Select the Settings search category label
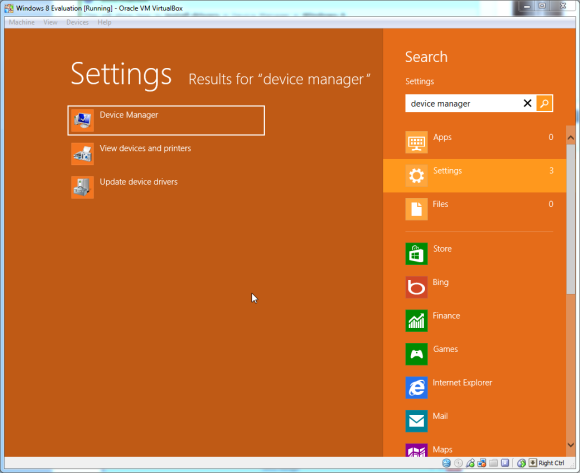This screenshot has width=580, height=473. (x=448, y=171)
